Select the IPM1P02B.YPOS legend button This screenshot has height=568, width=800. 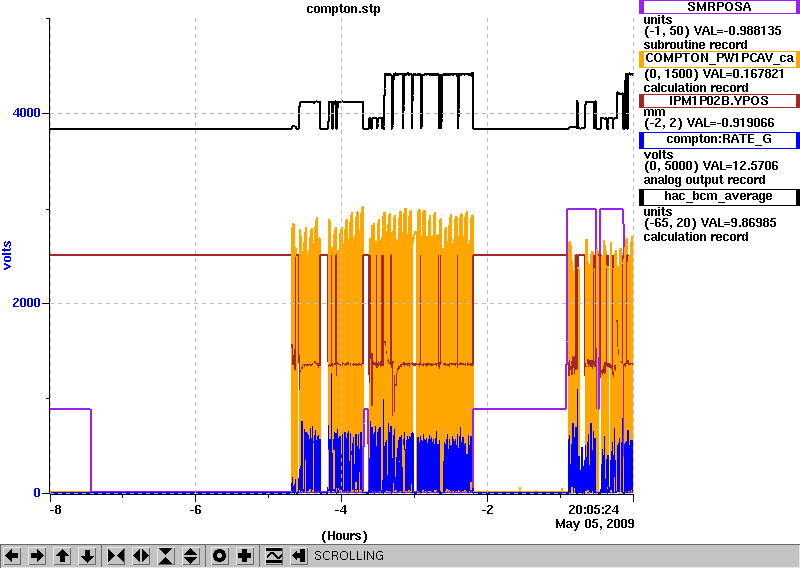tap(719, 101)
